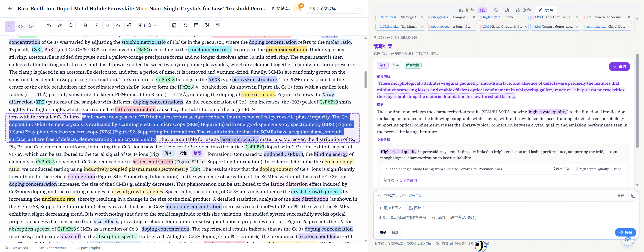Toggle the eye preview mode
Image resolution: width=644 pixels, height=252 pixels.
pos(31,26)
